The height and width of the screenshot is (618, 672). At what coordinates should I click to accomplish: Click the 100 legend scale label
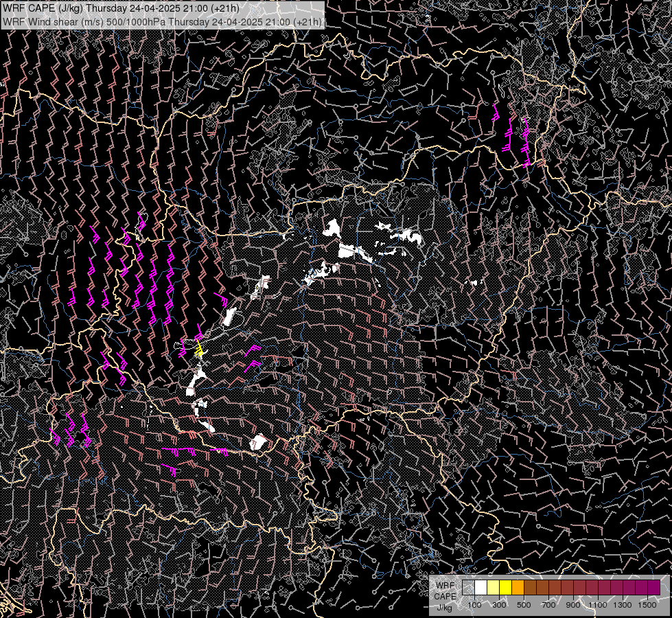coord(475,605)
